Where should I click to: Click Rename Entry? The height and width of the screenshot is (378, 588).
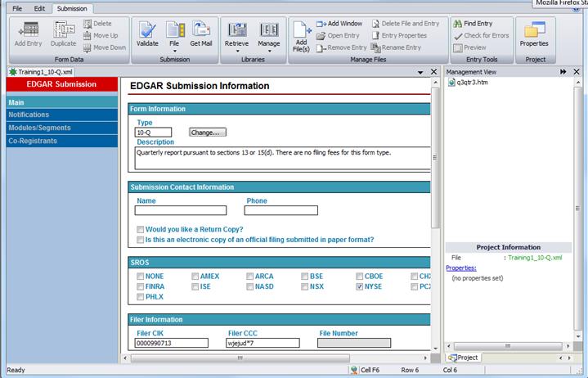pos(396,47)
